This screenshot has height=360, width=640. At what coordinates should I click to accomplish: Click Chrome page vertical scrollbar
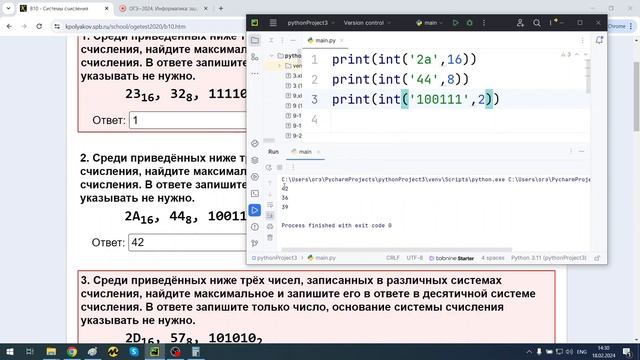click(636, 96)
